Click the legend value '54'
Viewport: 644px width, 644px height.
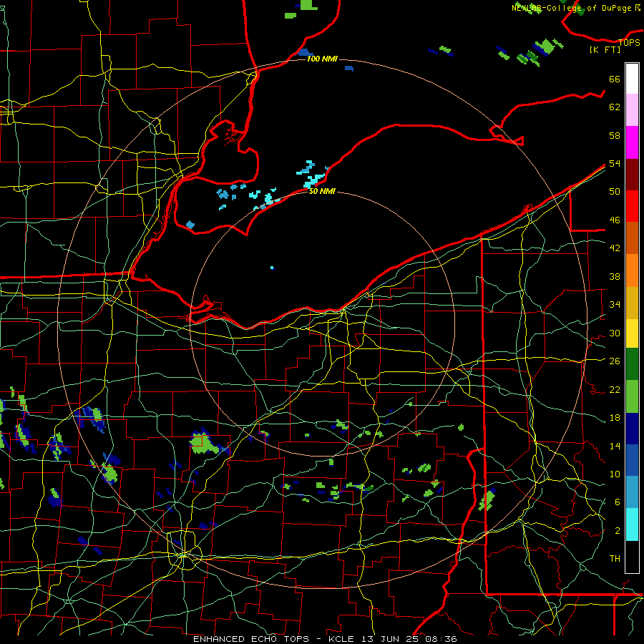click(x=615, y=163)
